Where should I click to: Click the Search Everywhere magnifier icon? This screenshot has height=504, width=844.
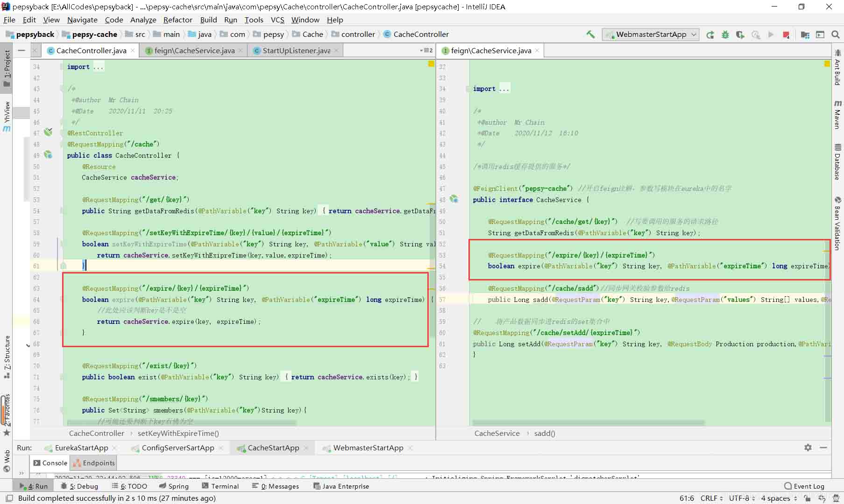(x=836, y=35)
